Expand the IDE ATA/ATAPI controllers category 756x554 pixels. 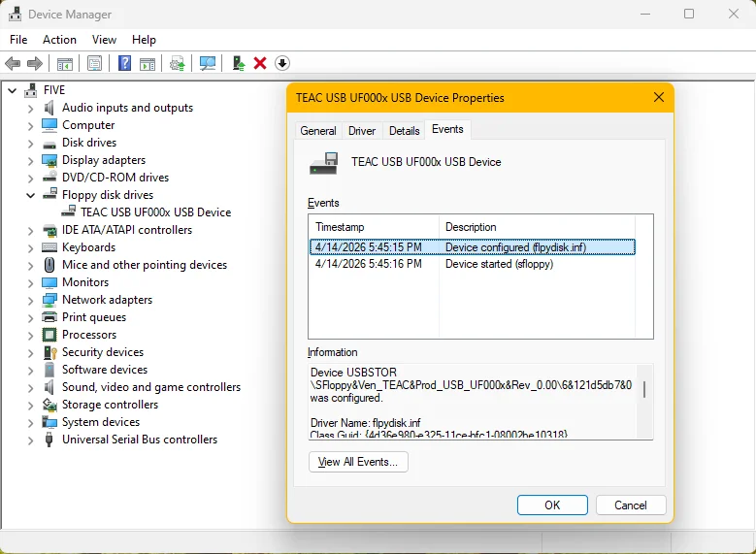tap(30, 231)
